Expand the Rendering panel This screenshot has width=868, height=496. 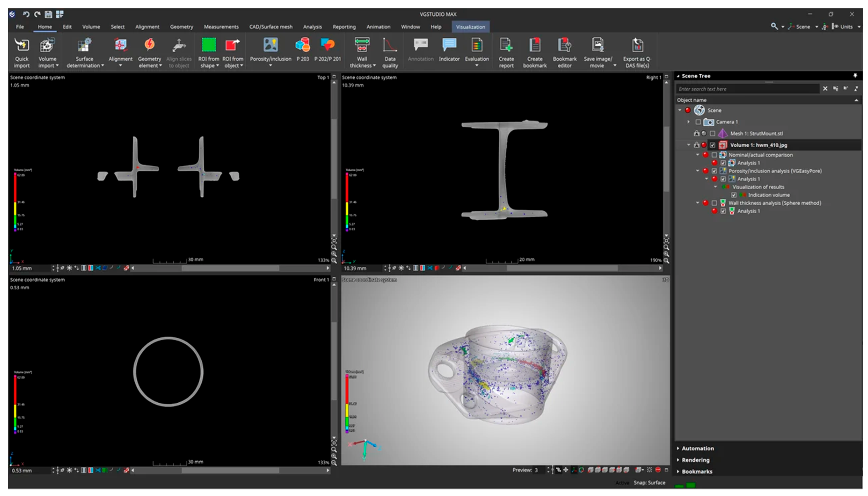click(695, 460)
